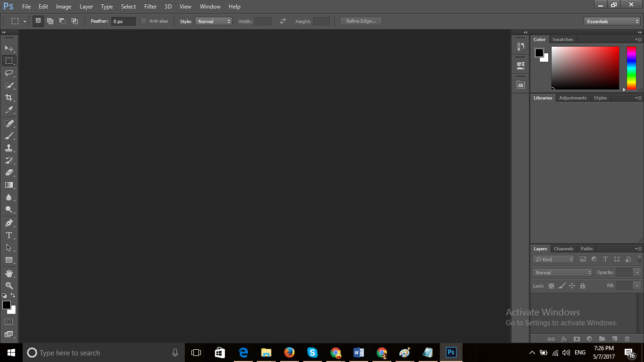Choose Add to selection mode

(x=50, y=21)
